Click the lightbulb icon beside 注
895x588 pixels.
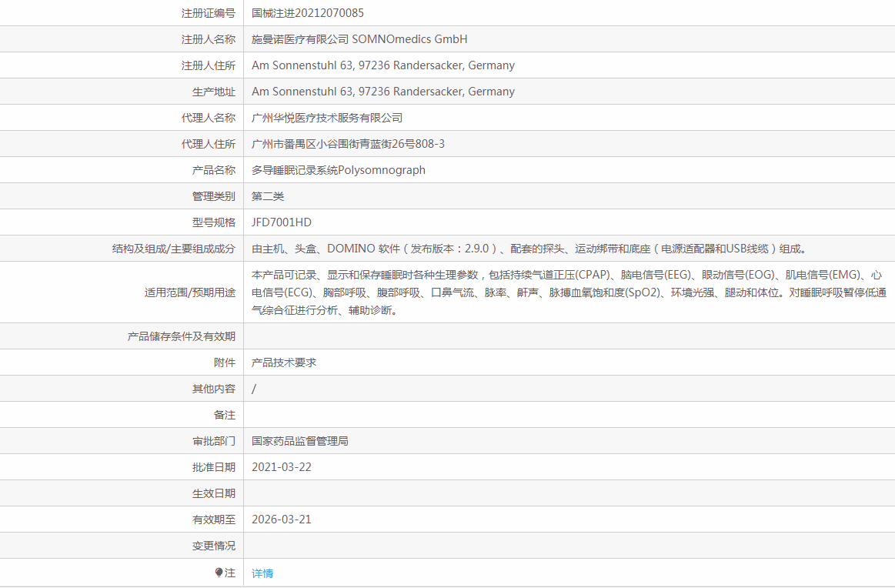(x=219, y=573)
